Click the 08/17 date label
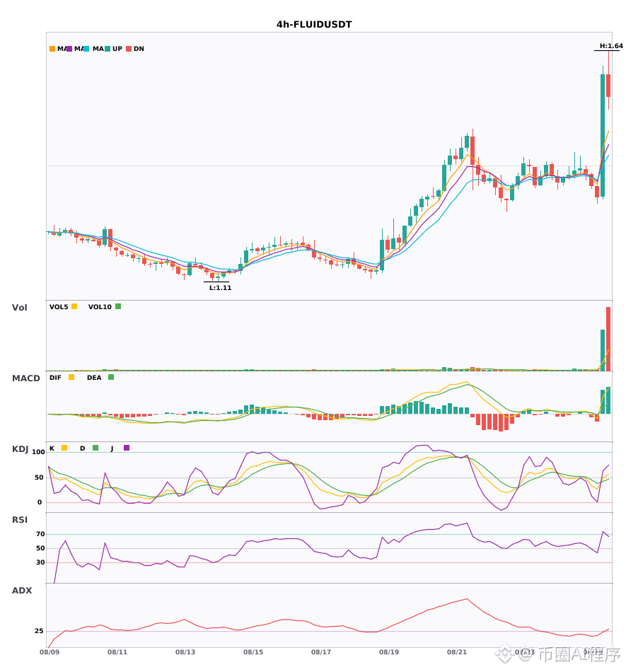The height and width of the screenshot is (672, 626). pyautogui.click(x=321, y=652)
